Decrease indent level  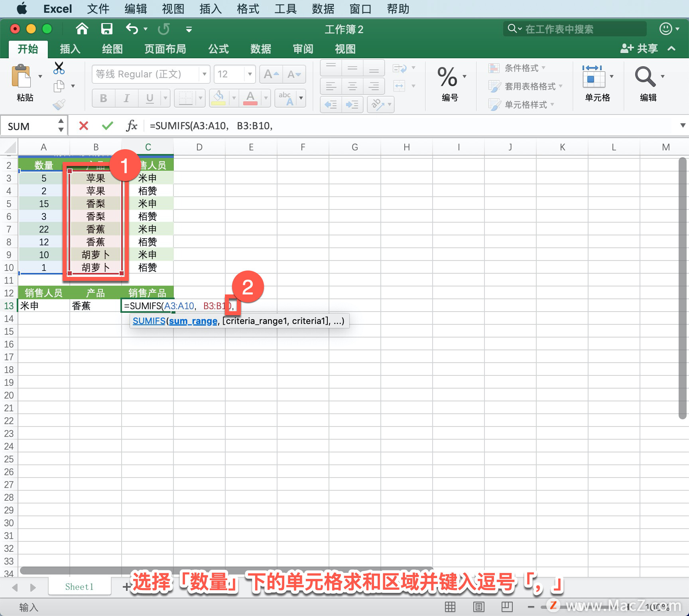[331, 105]
